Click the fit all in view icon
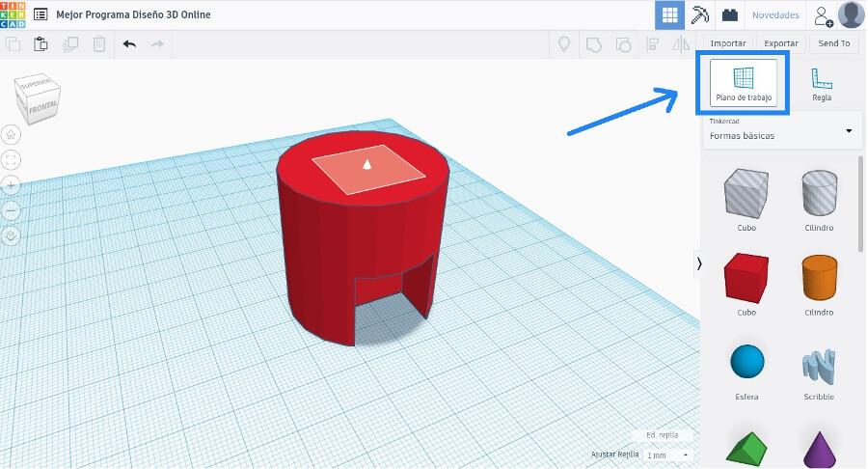Screen dimensions: 868x469 point(11,159)
